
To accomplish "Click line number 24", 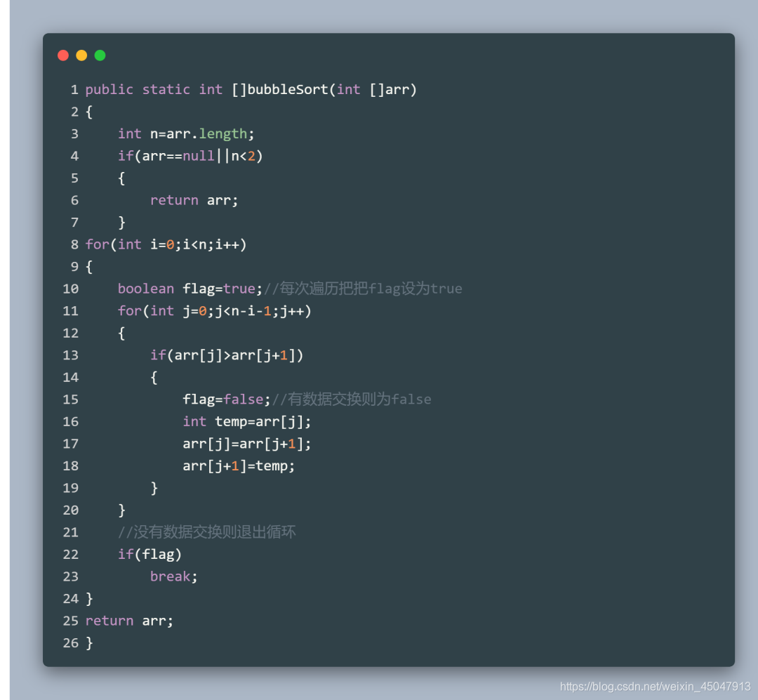I will tap(71, 599).
